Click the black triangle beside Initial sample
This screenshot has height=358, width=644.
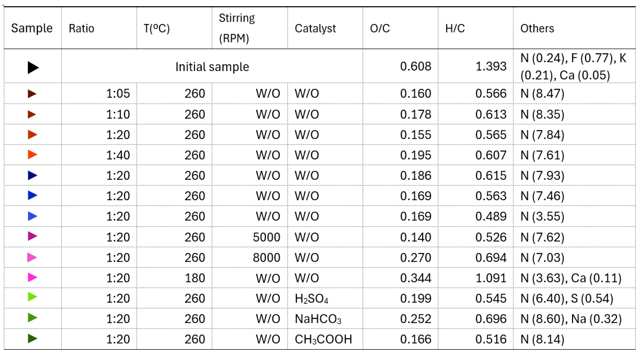pyautogui.click(x=33, y=68)
